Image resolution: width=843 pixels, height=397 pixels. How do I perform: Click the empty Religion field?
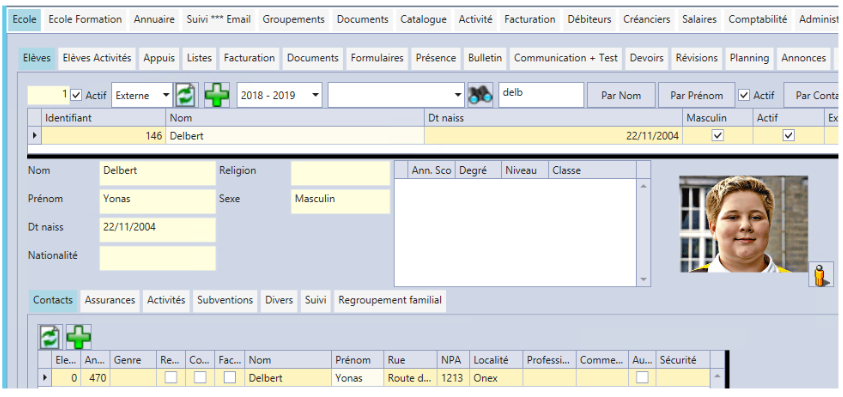point(340,173)
